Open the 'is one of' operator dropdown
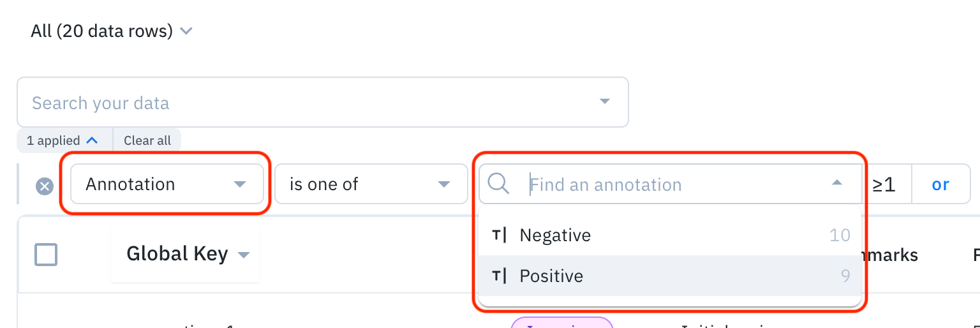The image size is (980, 328). click(x=370, y=184)
